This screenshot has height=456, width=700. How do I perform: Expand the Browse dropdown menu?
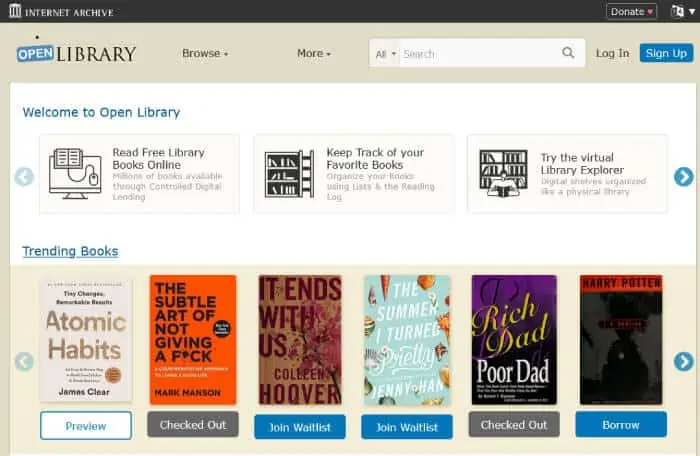205,53
